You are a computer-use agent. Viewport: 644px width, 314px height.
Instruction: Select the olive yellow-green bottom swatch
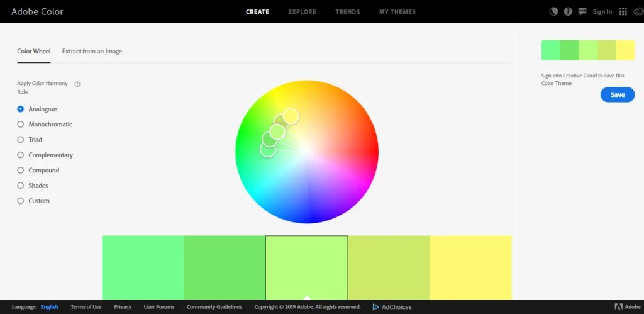[389, 267]
